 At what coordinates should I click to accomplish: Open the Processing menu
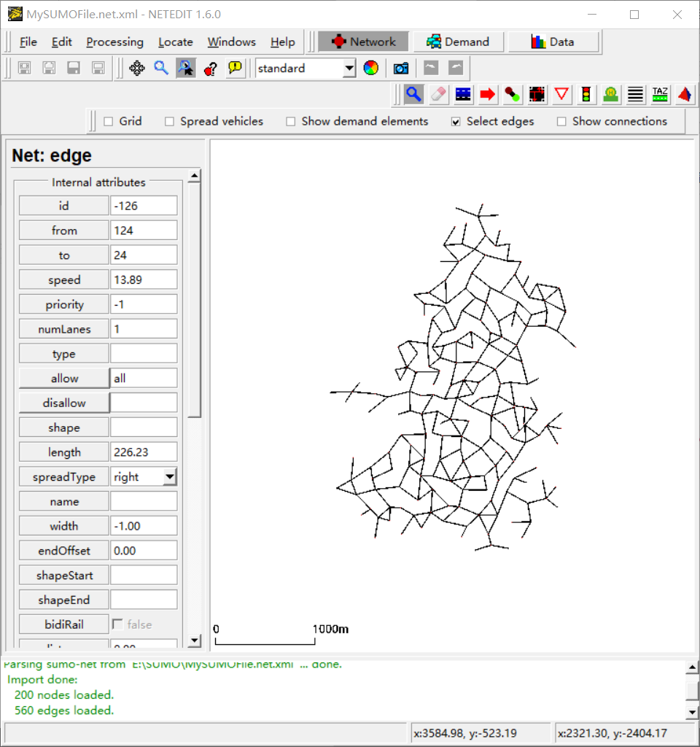tap(114, 42)
